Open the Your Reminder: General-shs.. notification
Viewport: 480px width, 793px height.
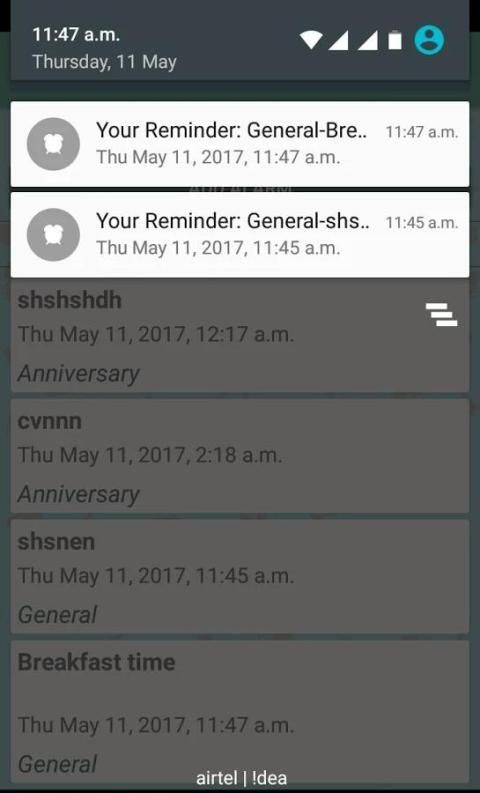point(240,235)
